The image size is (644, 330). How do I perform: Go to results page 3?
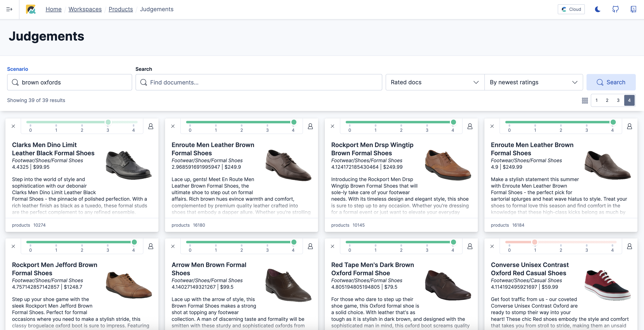[x=618, y=100]
